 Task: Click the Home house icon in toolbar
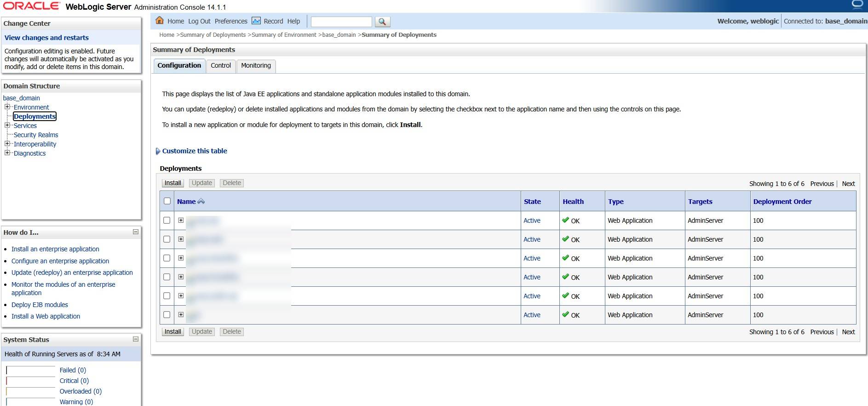point(160,20)
